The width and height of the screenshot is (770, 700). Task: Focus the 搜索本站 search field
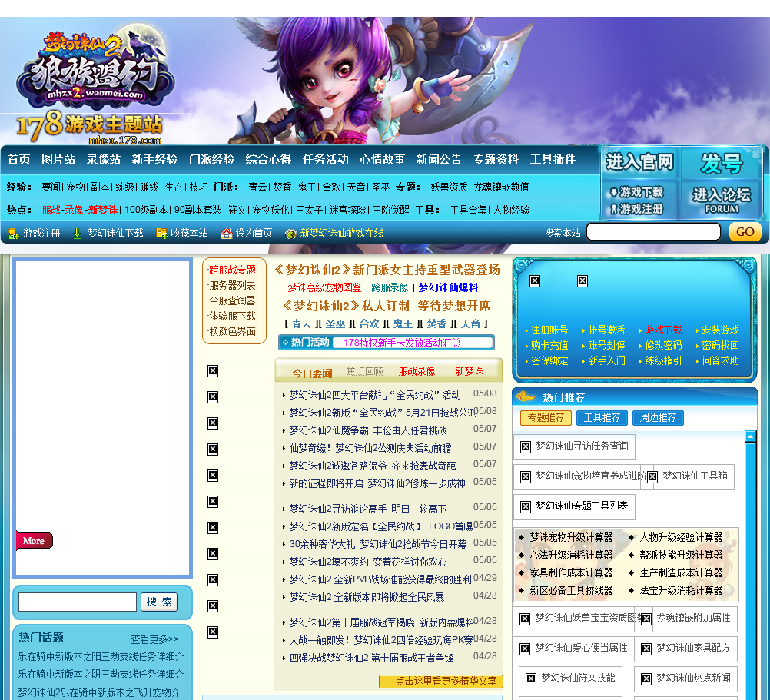(654, 232)
